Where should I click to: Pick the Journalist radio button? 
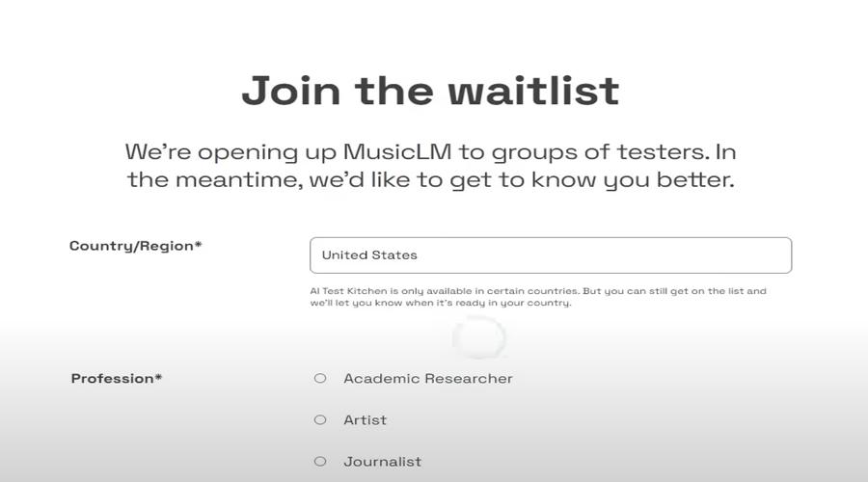320,462
